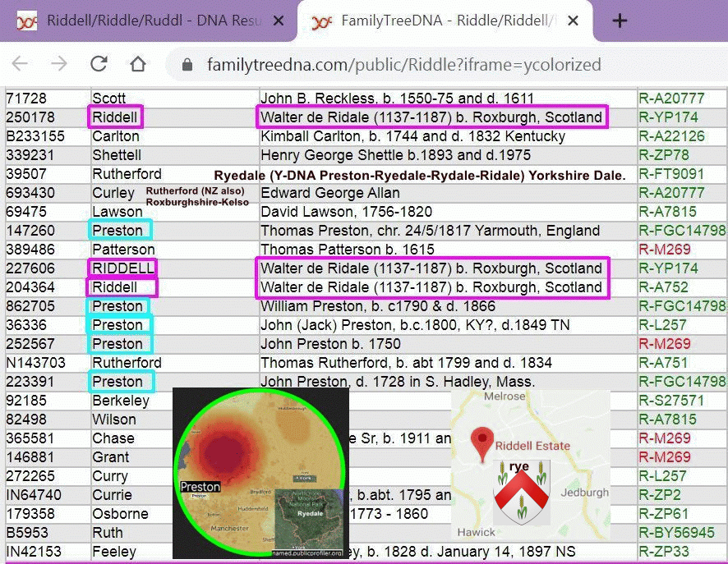
Task: Click the surname Berkeley
Action: click(121, 401)
